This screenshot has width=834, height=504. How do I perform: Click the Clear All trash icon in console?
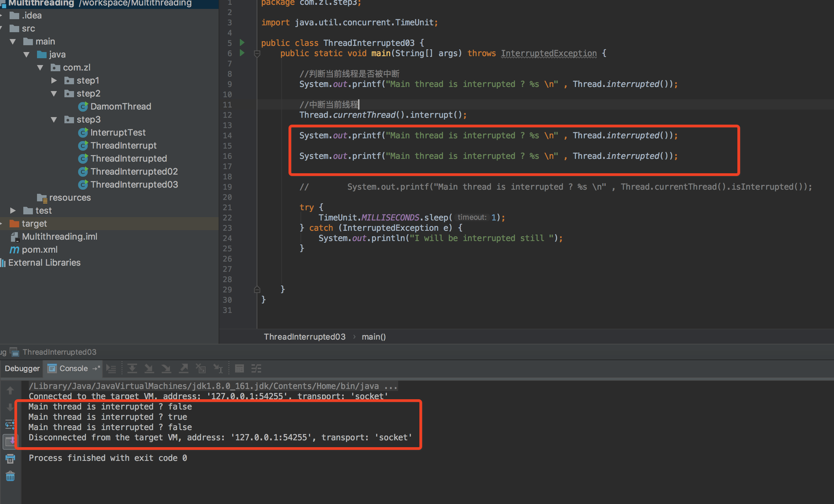(x=10, y=476)
